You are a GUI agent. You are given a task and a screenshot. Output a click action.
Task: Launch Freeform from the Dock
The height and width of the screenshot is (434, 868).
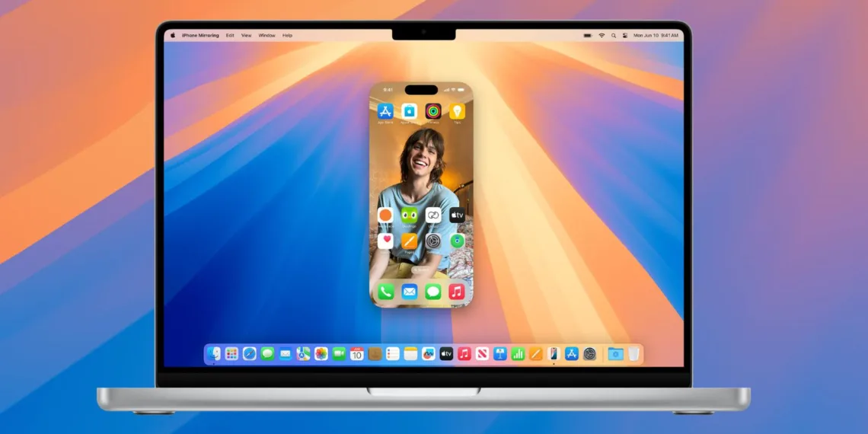[x=429, y=354]
